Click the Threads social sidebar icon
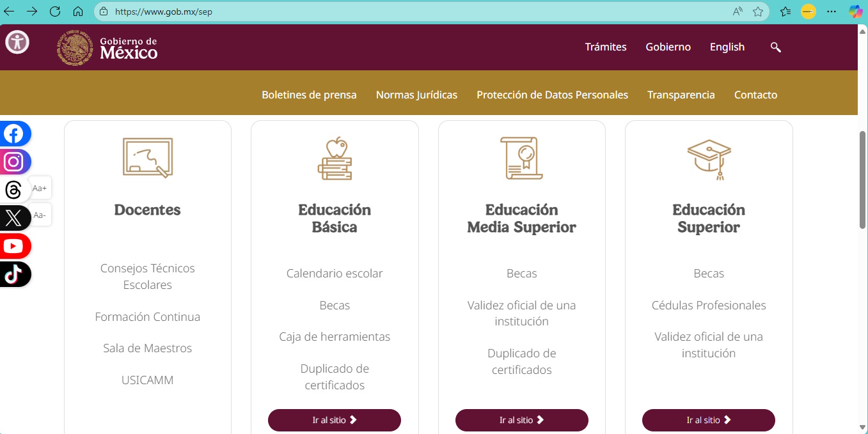868x434 pixels. [13, 190]
